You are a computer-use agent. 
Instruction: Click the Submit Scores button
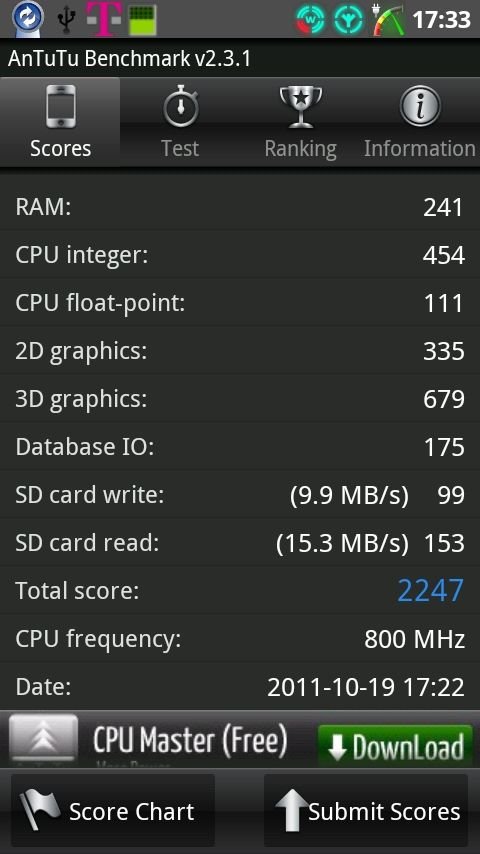(366, 810)
